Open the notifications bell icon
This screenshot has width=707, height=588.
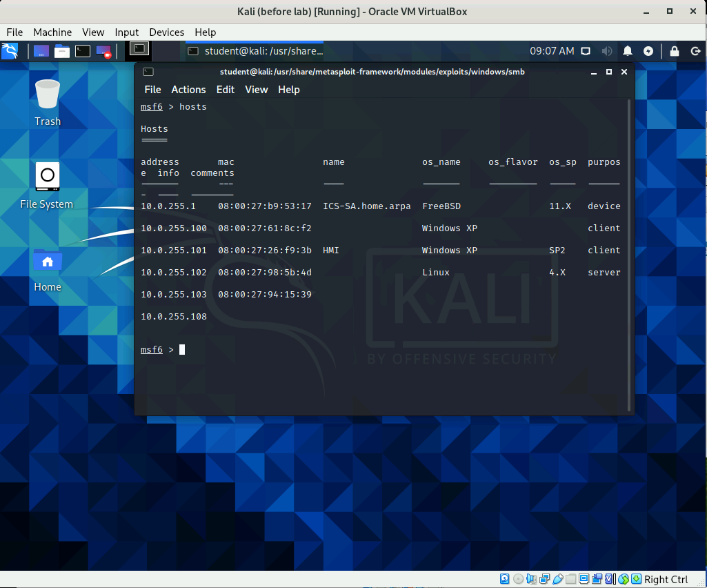pyautogui.click(x=628, y=51)
